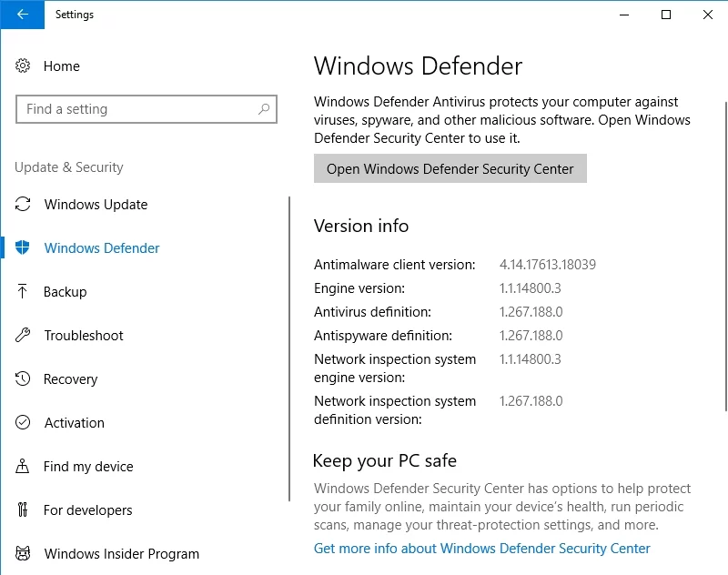The width and height of the screenshot is (728, 575).
Task: Focus the Find a setting search field
Action: click(136, 109)
